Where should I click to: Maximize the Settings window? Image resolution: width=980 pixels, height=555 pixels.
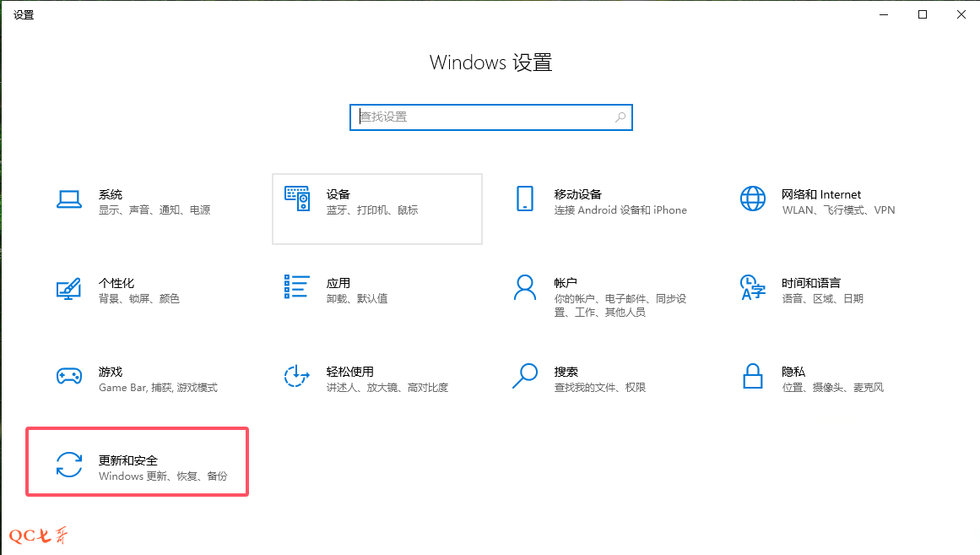coord(923,14)
